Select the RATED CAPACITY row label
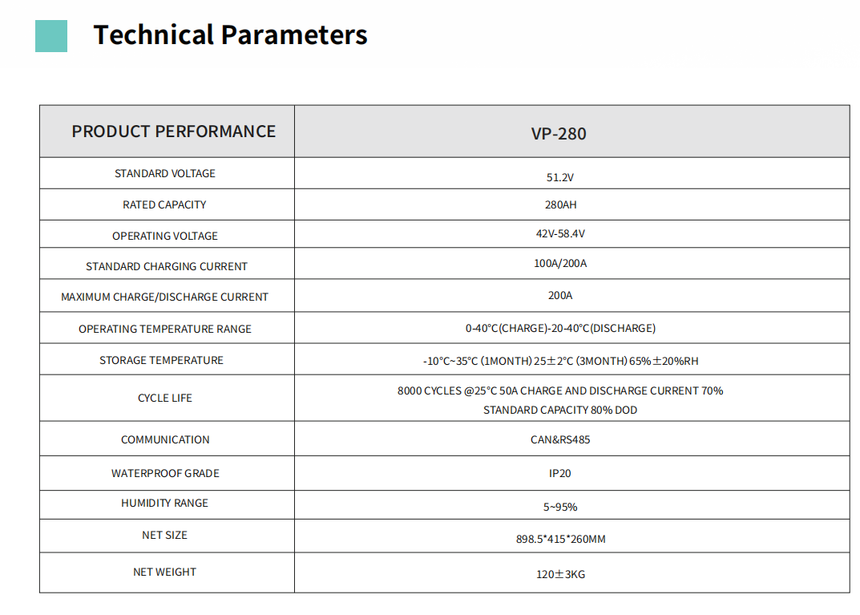Image resolution: width=860 pixels, height=615 pixels. pos(165,205)
